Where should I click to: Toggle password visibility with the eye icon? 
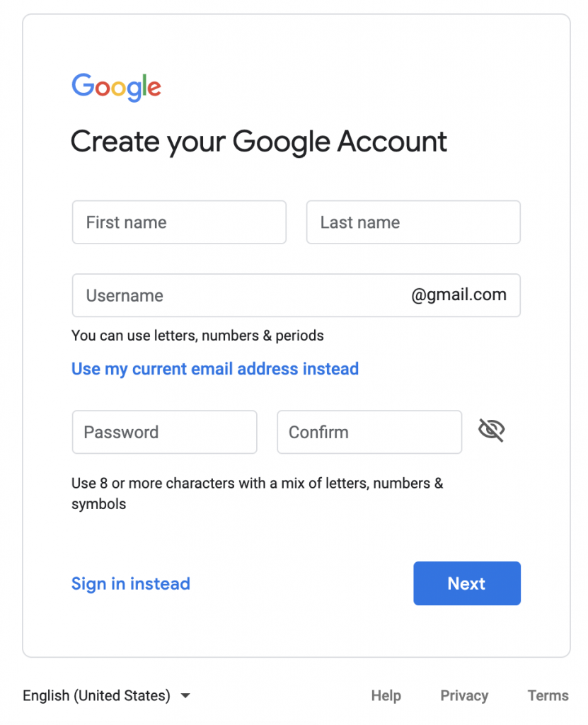click(x=491, y=430)
